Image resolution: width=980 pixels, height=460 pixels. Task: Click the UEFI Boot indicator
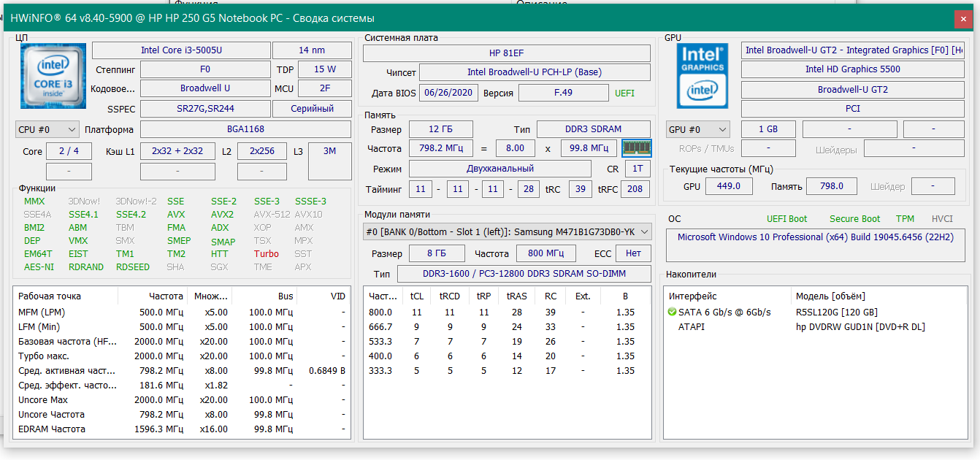[787, 219]
